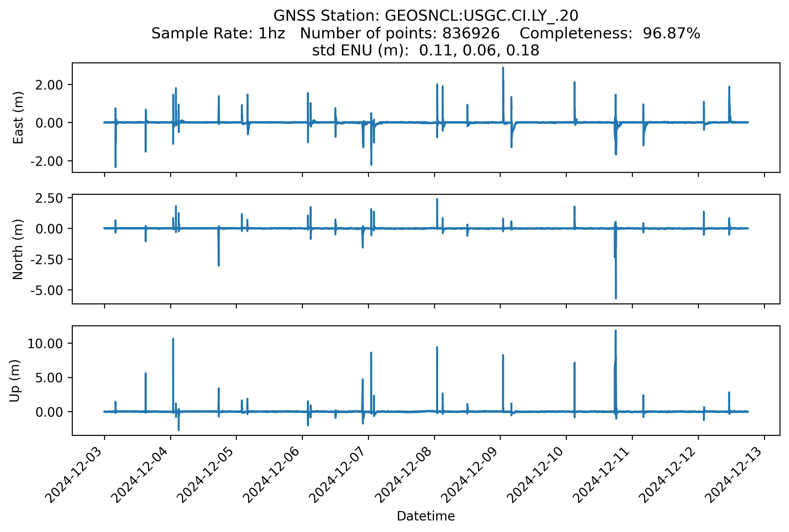Click the 2.50 tick on North axis

point(49,198)
